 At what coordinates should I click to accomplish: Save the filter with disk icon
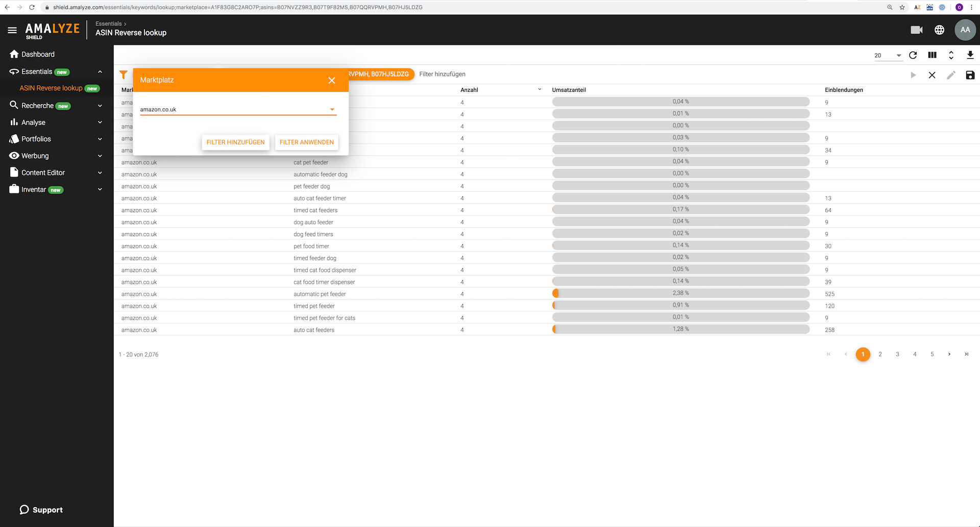pyautogui.click(x=970, y=75)
